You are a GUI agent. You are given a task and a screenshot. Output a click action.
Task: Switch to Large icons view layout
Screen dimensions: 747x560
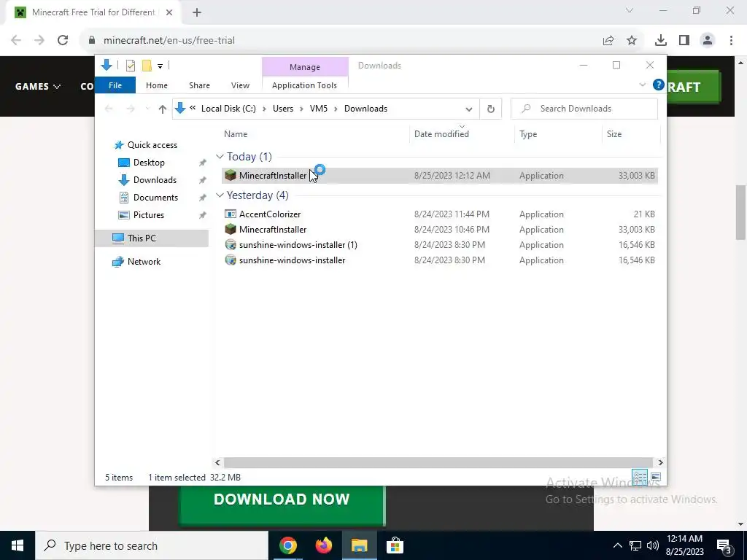656,477
